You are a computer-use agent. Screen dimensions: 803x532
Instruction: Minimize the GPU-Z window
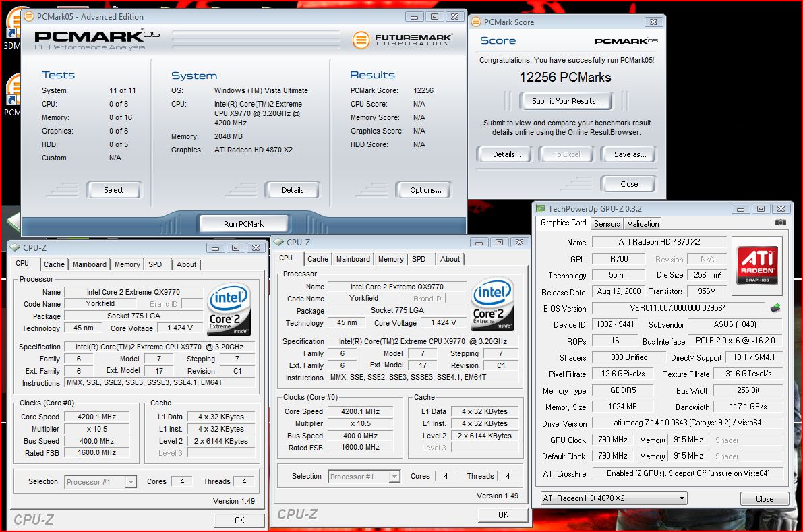740,209
